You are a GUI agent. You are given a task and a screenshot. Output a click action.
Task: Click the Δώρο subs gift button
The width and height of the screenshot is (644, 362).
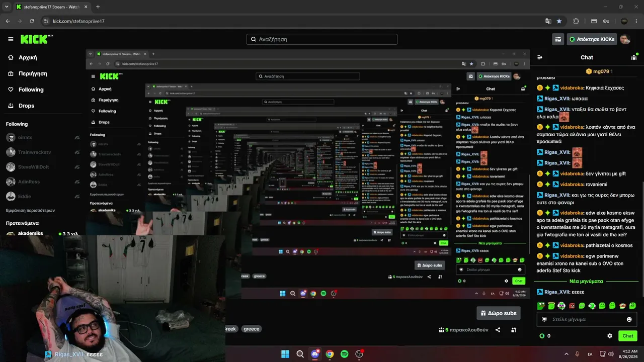[x=499, y=313]
